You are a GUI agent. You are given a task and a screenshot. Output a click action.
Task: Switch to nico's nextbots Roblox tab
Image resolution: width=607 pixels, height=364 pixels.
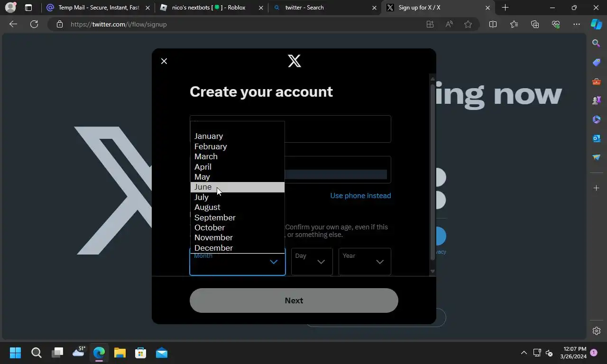point(212,8)
